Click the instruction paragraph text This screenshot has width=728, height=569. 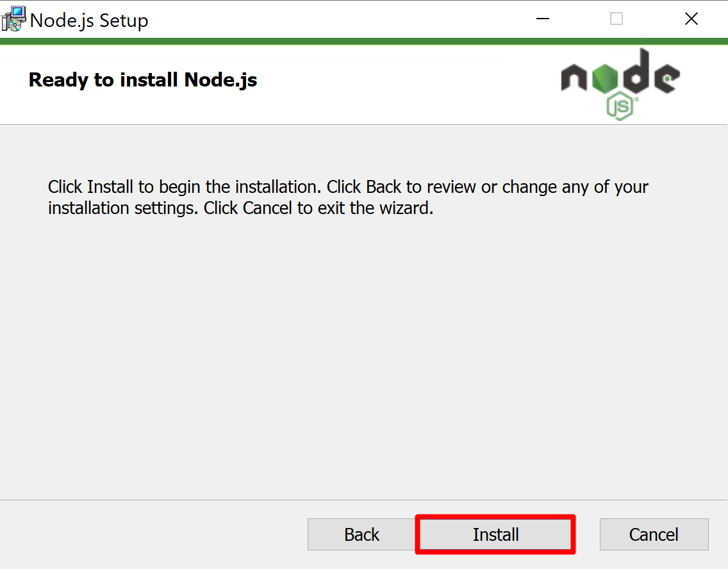point(348,197)
